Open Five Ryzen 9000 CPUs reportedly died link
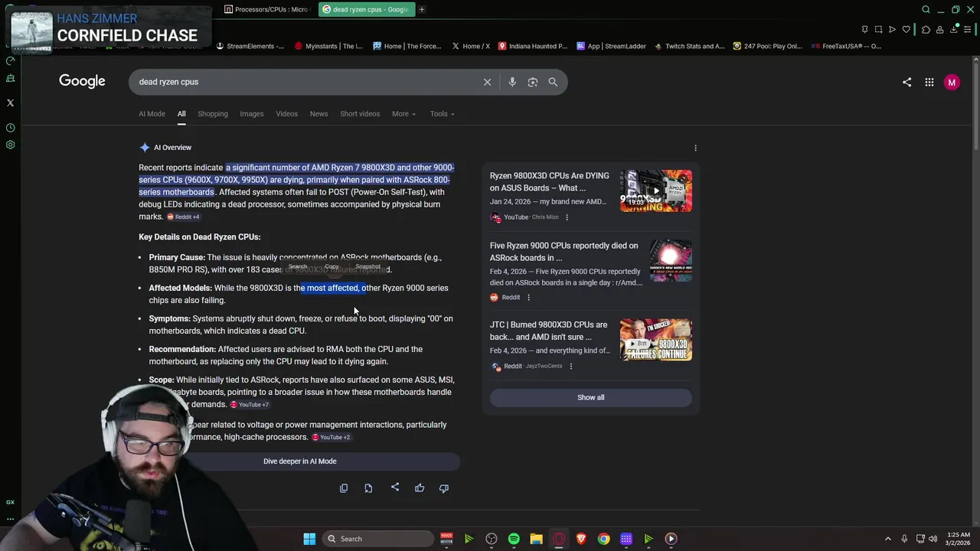The image size is (980, 551). [x=563, y=252]
